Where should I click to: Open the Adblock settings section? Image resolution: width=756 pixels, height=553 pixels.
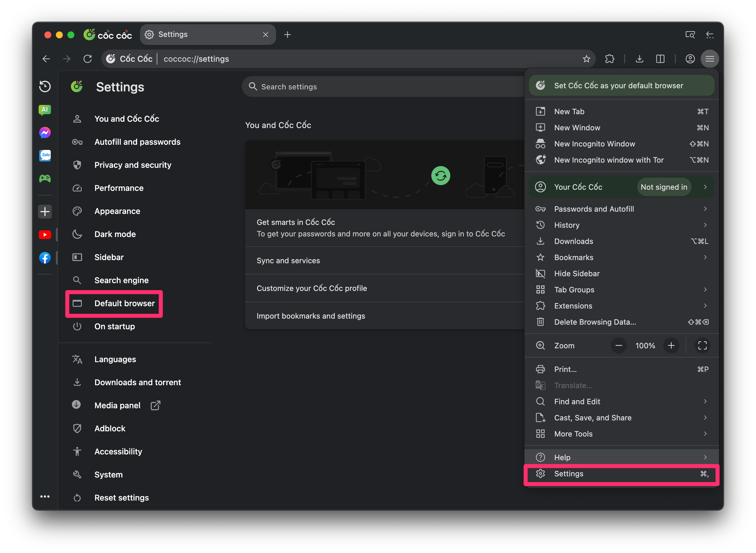(x=110, y=428)
